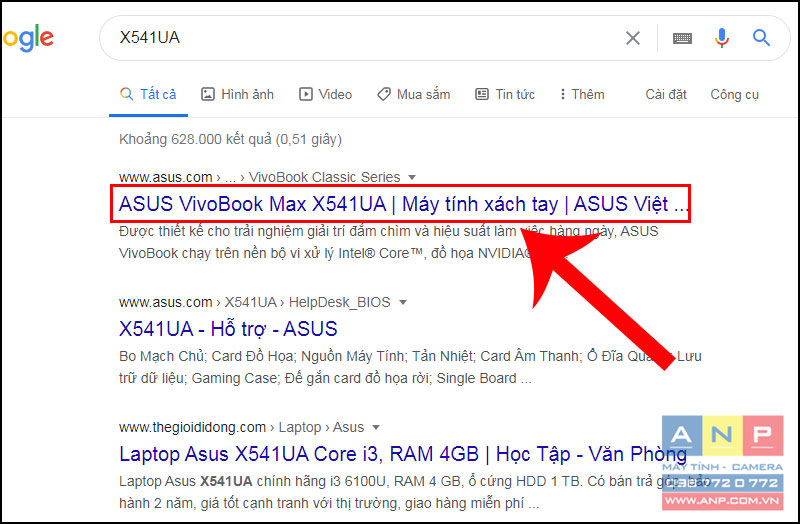This screenshot has width=800, height=524.
Task: Expand the Thêm menu
Action: point(582,94)
